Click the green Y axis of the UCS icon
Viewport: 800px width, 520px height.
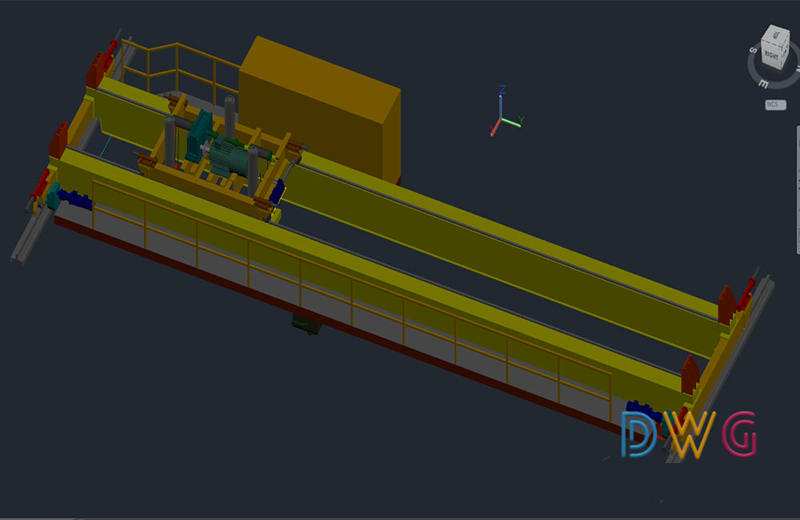coord(513,122)
